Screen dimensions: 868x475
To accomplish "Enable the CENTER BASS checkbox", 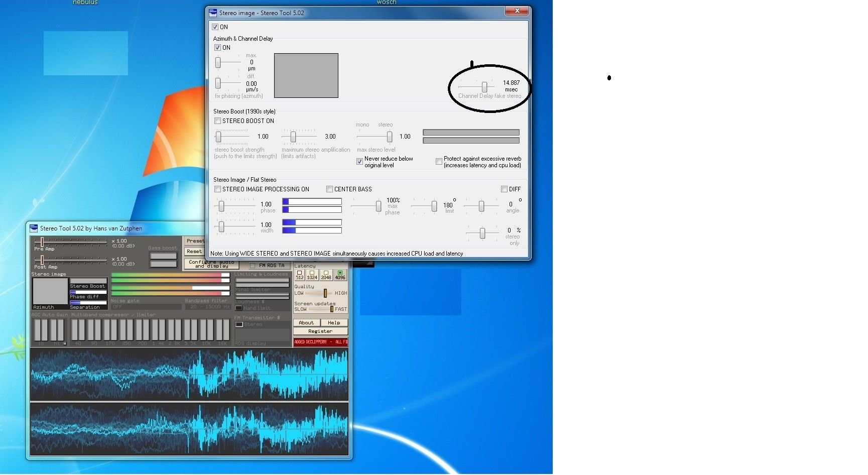I will 329,189.
